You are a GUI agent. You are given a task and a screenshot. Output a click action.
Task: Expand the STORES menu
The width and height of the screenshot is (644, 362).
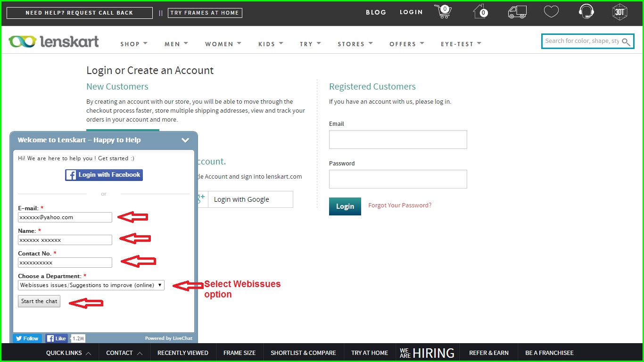pyautogui.click(x=355, y=44)
